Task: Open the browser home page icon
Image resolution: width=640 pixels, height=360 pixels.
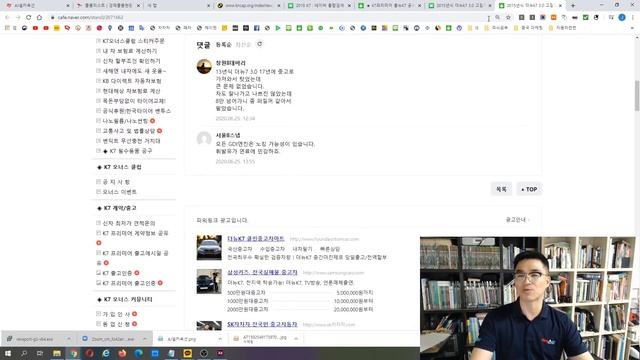Action: tap(39, 18)
